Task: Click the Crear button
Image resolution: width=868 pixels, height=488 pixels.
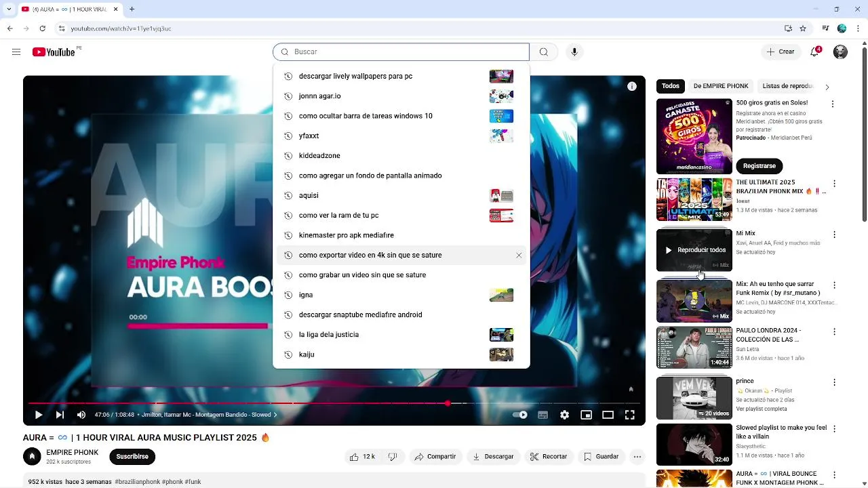Action: [x=780, y=52]
